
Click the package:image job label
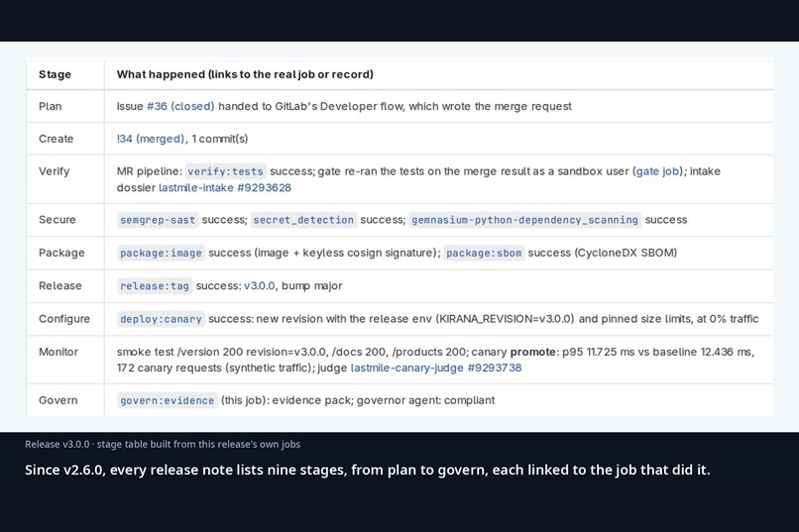click(161, 253)
